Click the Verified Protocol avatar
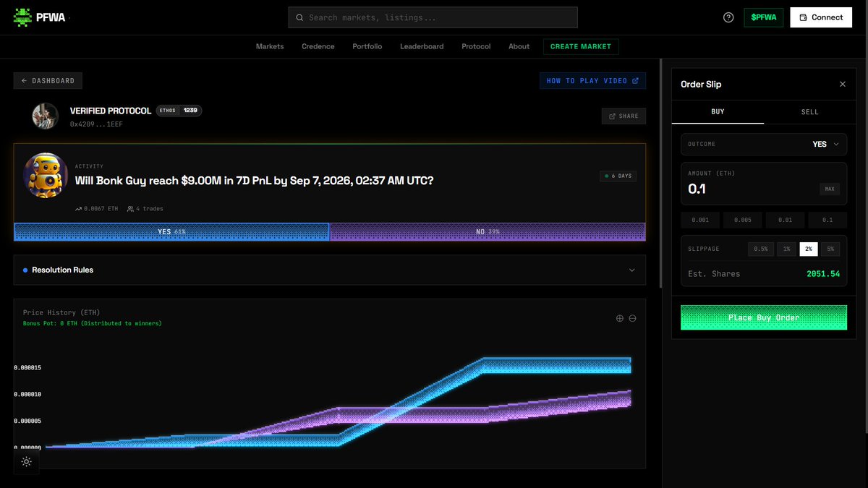 [45, 116]
